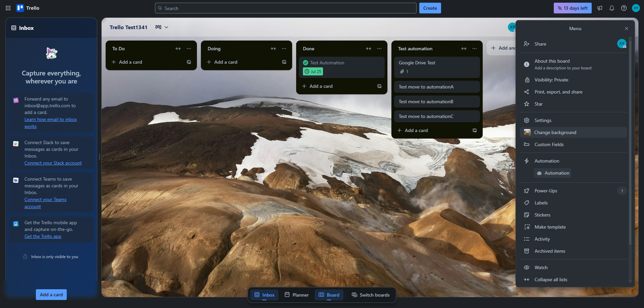Open About this board menu item
Screen dimensions: 644x308
pos(573,64)
